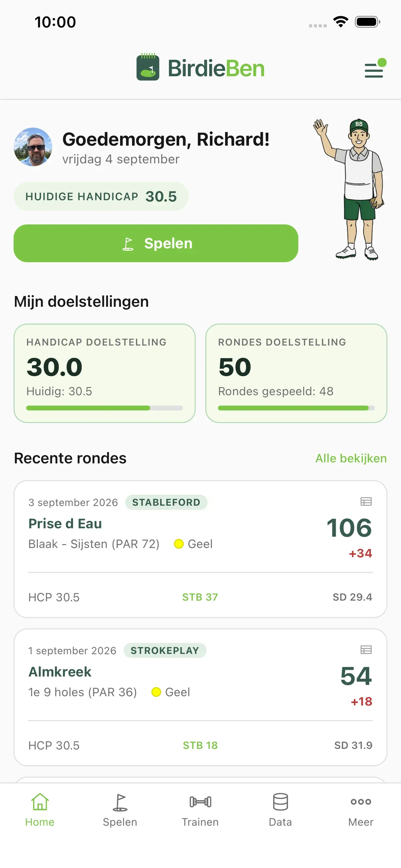Image resolution: width=401 pixels, height=868 pixels.
Task: Start a round with green Spelen button
Action: pyautogui.click(x=156, y=243)
